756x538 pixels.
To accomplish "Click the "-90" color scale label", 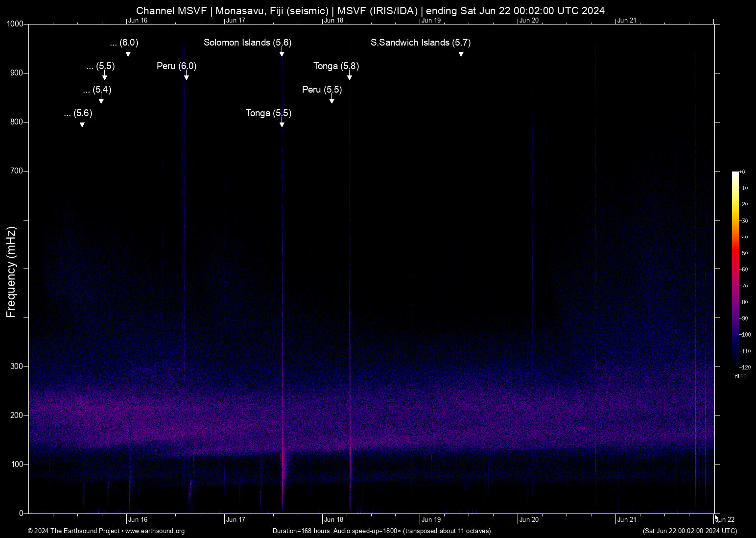I will [x=743, y=318].
